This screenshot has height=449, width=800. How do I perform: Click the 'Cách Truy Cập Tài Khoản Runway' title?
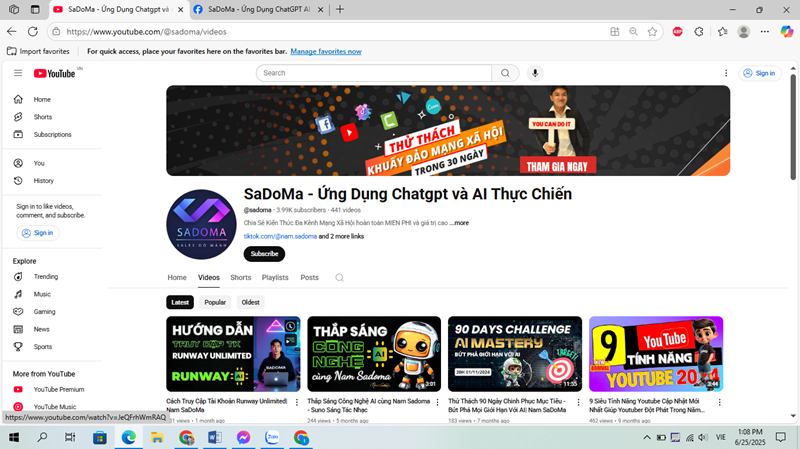tap(227, 406)
